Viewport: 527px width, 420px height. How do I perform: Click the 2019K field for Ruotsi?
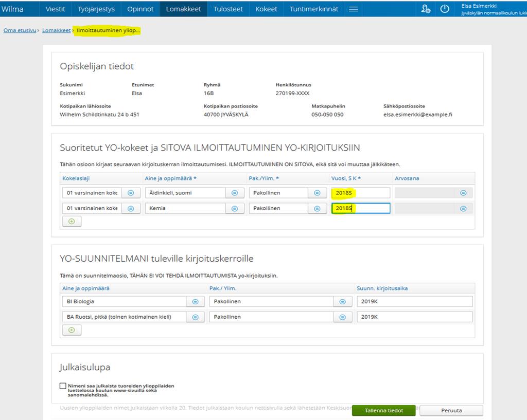tap(415, 317)
